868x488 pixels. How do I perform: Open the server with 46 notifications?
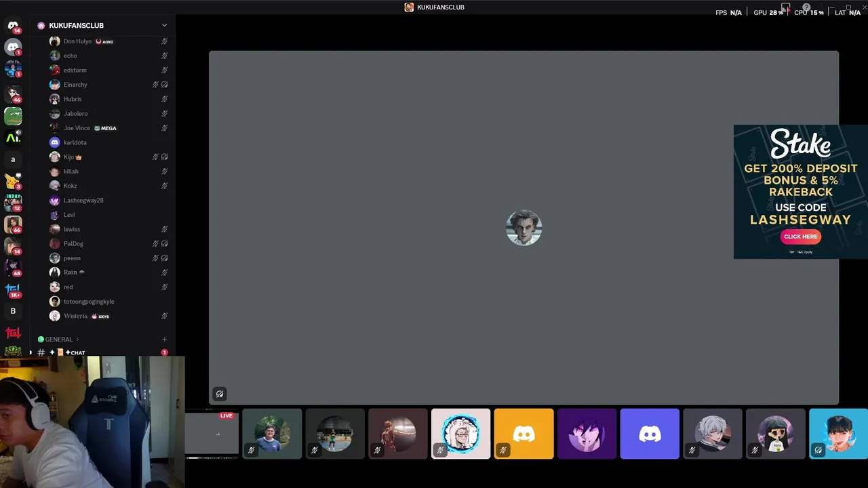13,94
